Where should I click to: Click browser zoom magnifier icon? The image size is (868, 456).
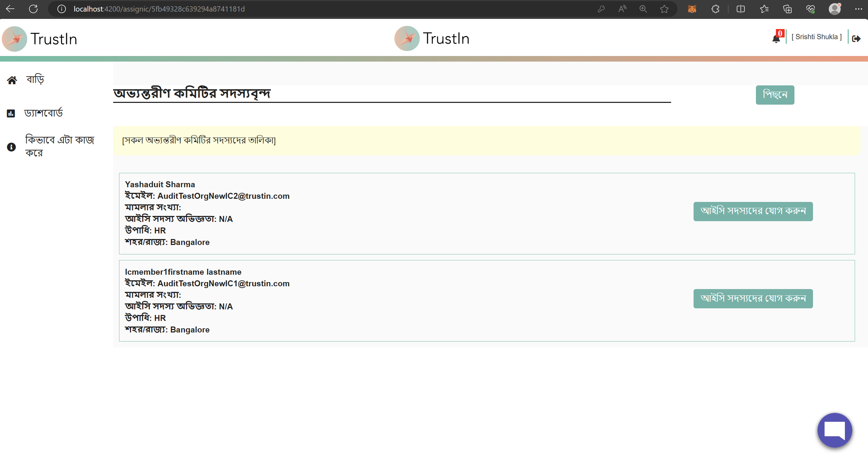click(x=643, y=9)
